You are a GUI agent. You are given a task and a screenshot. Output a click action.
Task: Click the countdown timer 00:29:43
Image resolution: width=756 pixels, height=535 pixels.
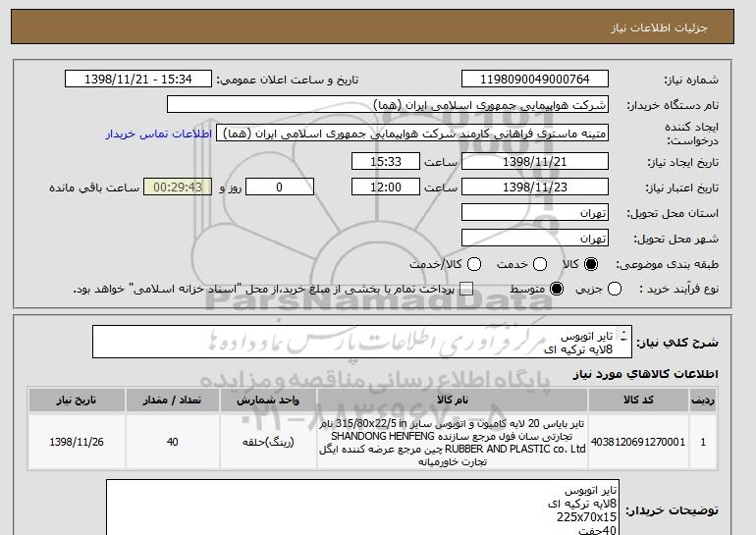178,187
